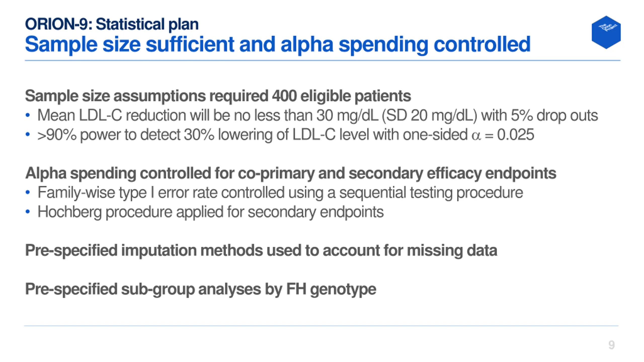The image size is (644, 362).
Task: Click the >90% power to detect bullet line
Action: [x=286, y=135]
